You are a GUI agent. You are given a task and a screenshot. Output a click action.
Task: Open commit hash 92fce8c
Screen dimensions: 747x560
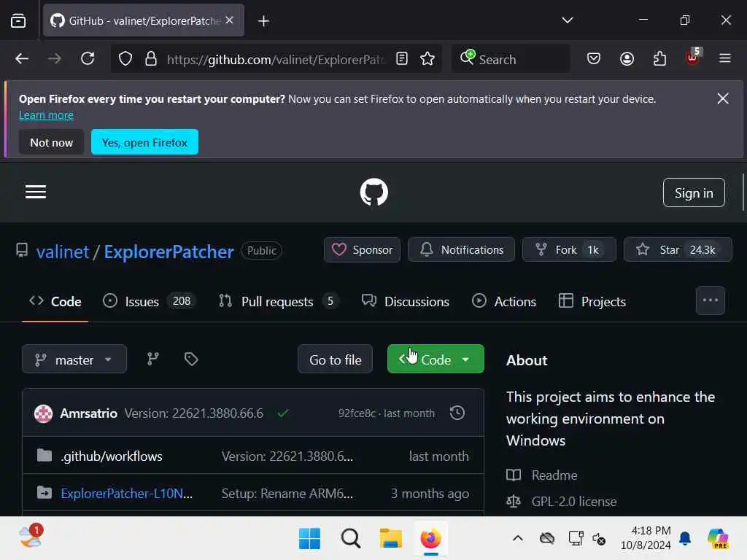[357, 413]
